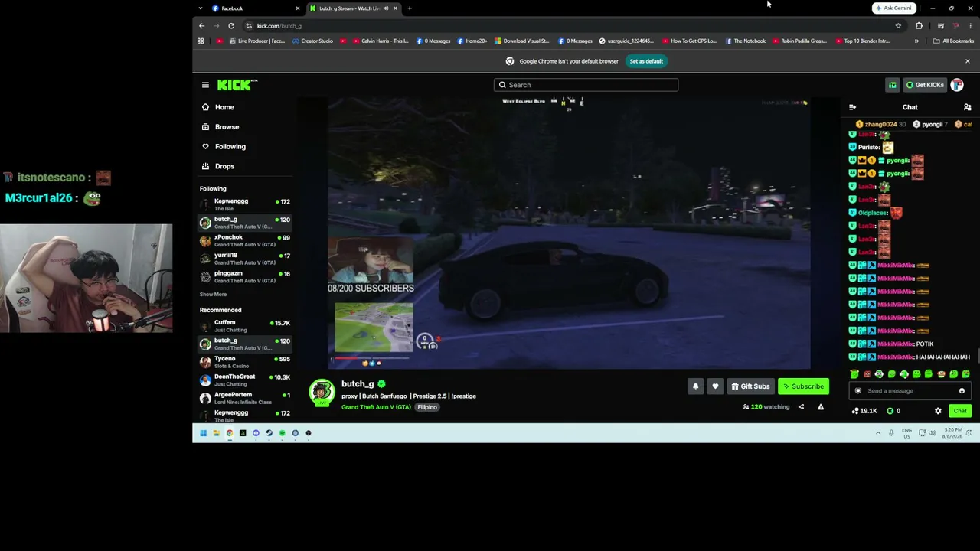Click the green Chat send button
This screenshot has height=551, width=980.
[x=960, y=411]
